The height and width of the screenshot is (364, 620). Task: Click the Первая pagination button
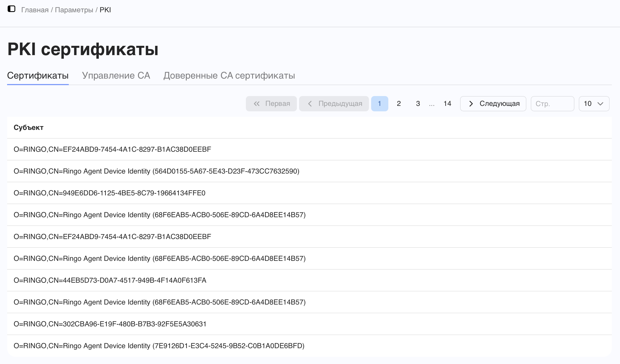(x=271, y=104)
